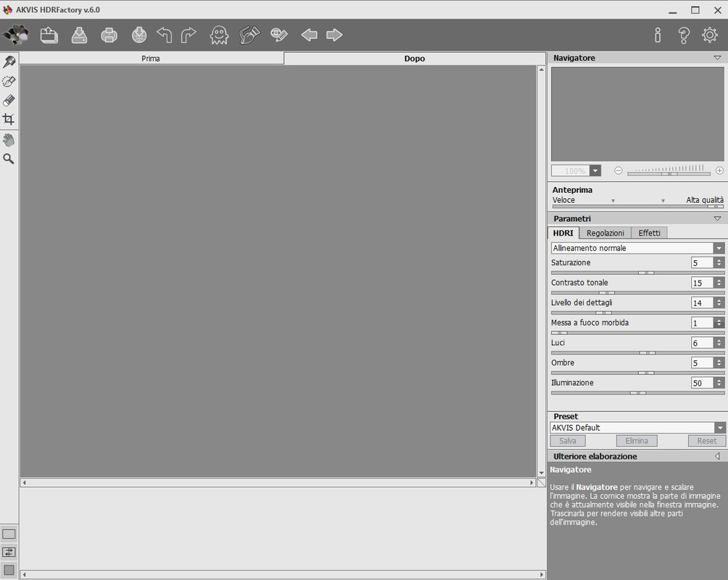
Task: Click the eye and pencil toolbar icon
Action: coord(279,35)
